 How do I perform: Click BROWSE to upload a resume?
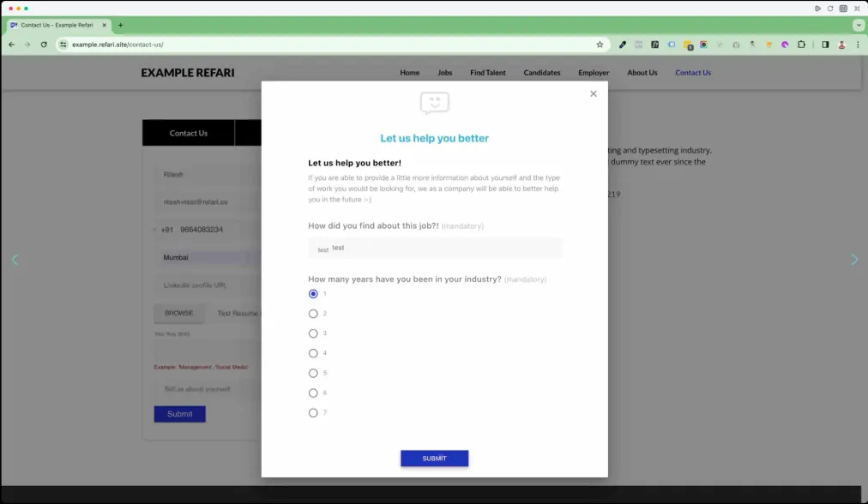point(178,313)
